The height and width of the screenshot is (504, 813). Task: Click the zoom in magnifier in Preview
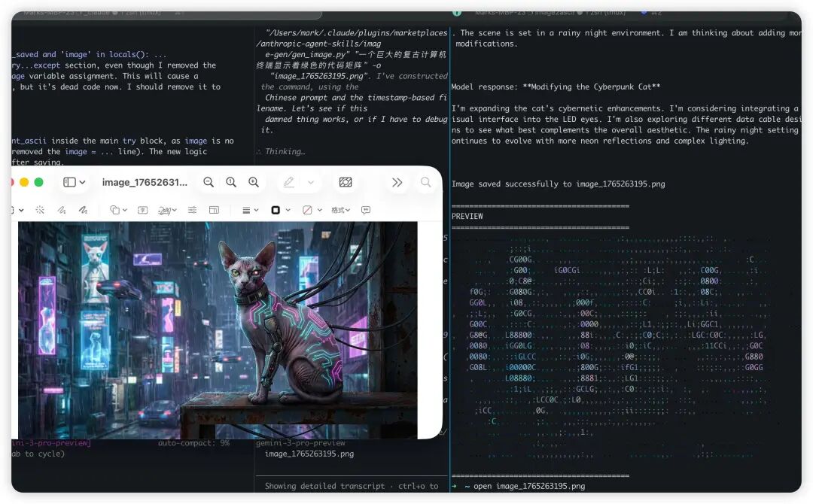(254, 183)
